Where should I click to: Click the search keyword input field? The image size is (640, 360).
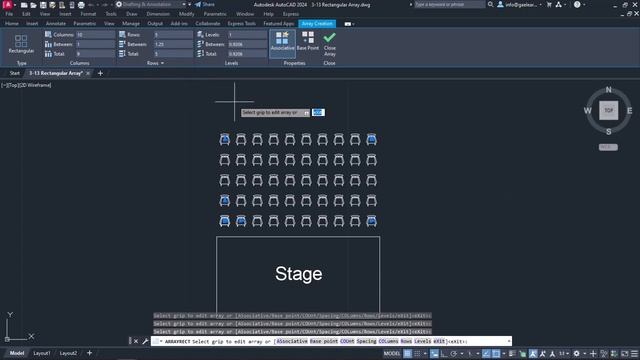click(x=449, y=4)
